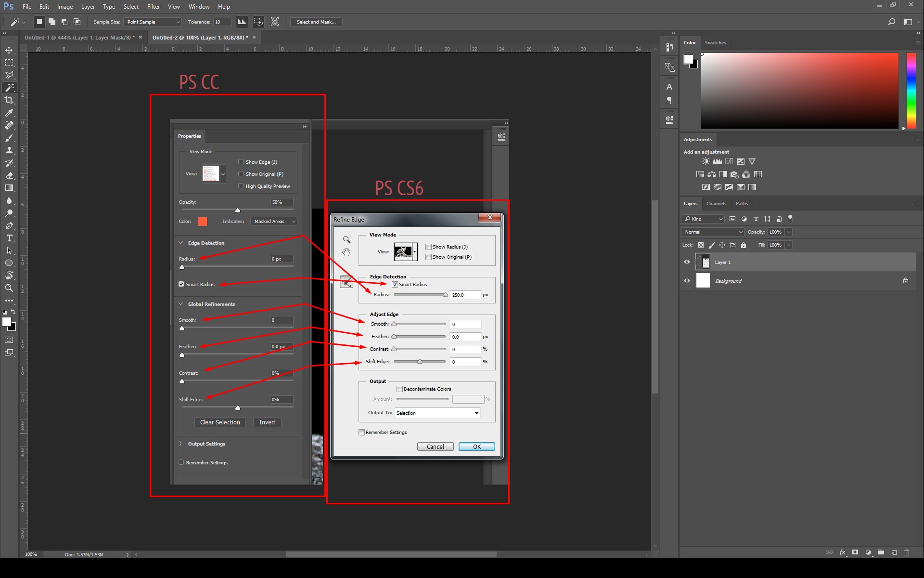Switch to the Channels tab
Viewport: 924px width, 578px height.
tap(716, 204)
